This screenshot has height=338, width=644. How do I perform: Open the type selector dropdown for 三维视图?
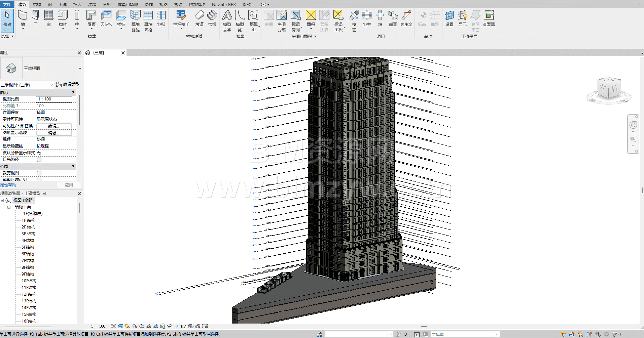[80, 69]
